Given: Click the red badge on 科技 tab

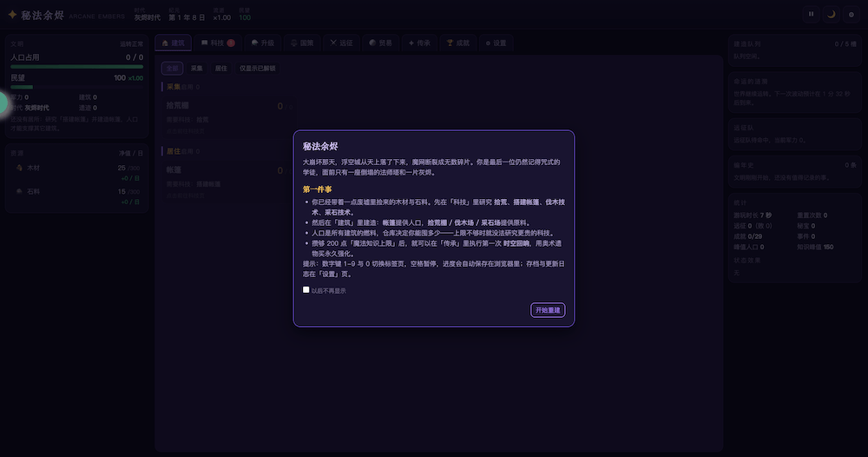Looking at the screenshot, I should click(231, 43).
